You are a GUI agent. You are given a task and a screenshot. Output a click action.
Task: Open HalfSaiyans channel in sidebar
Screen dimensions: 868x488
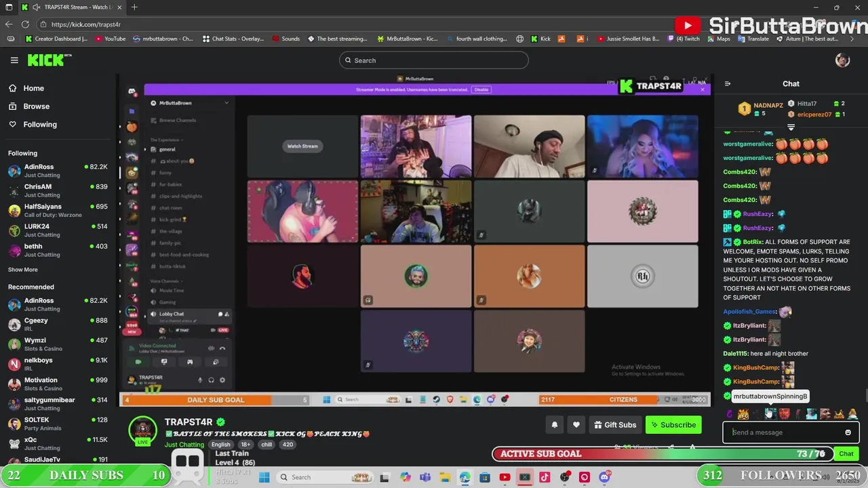click(x=58, y=210)
